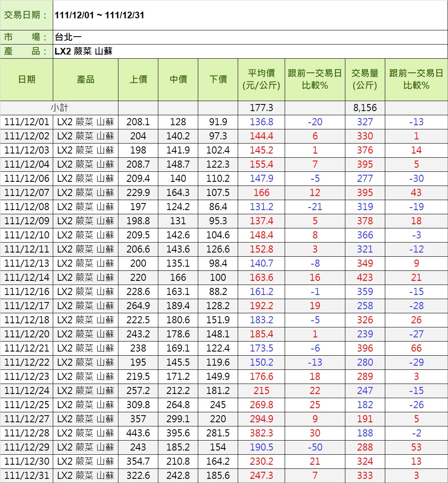Screen dimensions: 448x483
Task: Select the 交易量 (公斤) header
Action: click(364, 79)
